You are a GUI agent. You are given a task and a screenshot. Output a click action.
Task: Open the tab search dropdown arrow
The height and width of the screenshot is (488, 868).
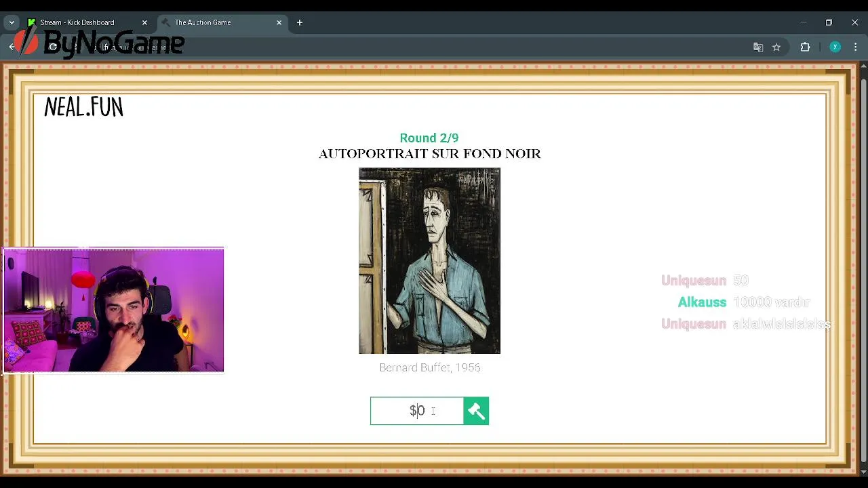[12, 22]
